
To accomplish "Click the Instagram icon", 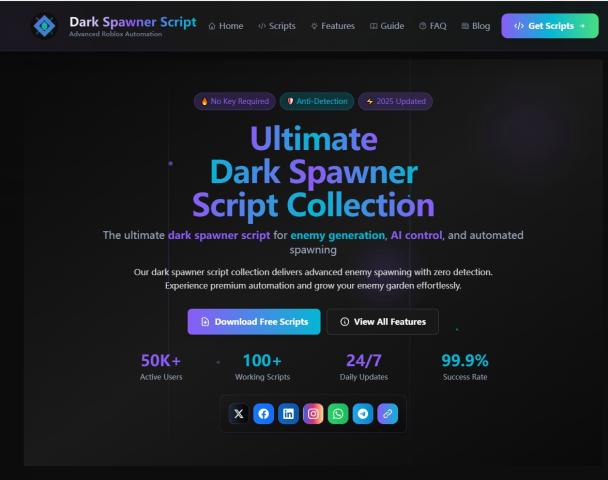I will click(313, 414).
